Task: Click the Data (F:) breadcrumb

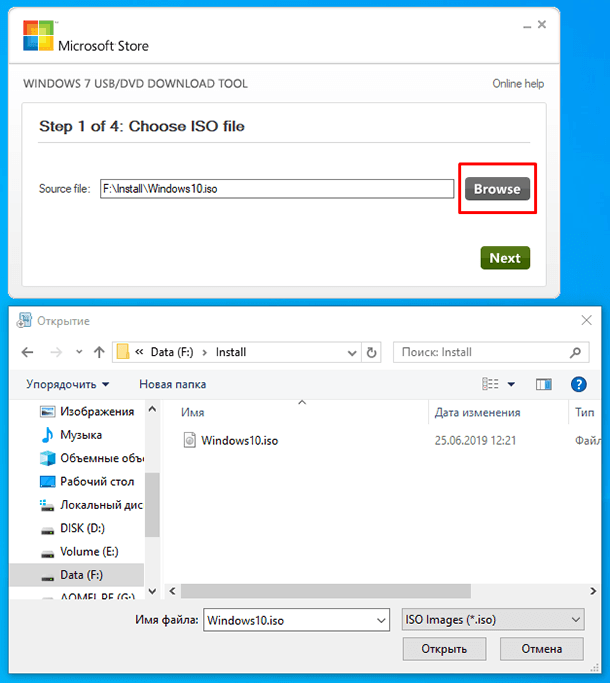Action: tap(172, 352)
